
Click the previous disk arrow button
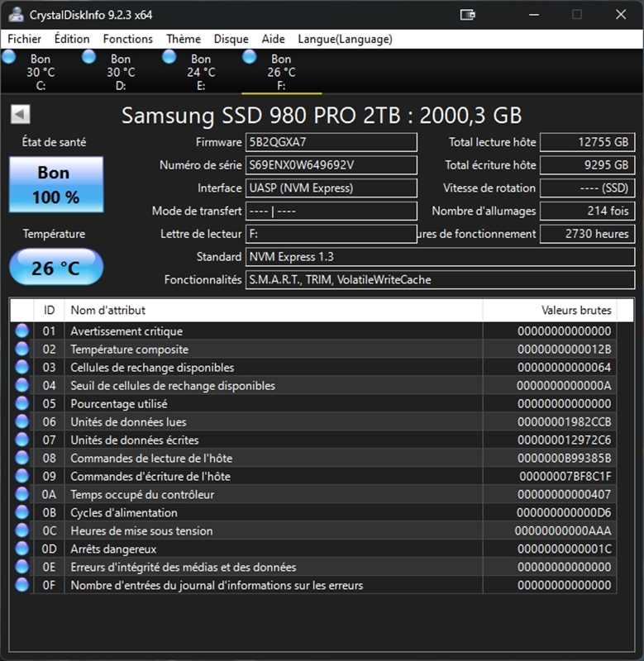[x=21, y=115]
